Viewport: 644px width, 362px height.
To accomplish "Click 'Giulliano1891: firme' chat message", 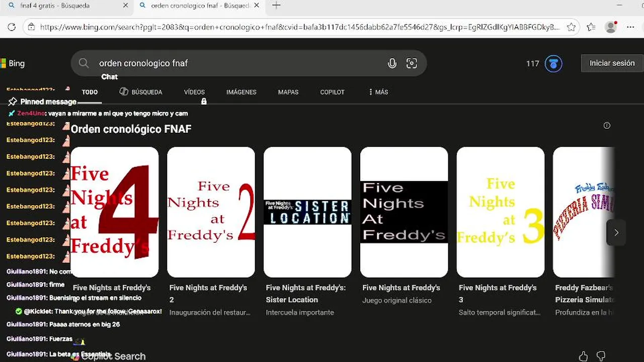I will [35, 285].
